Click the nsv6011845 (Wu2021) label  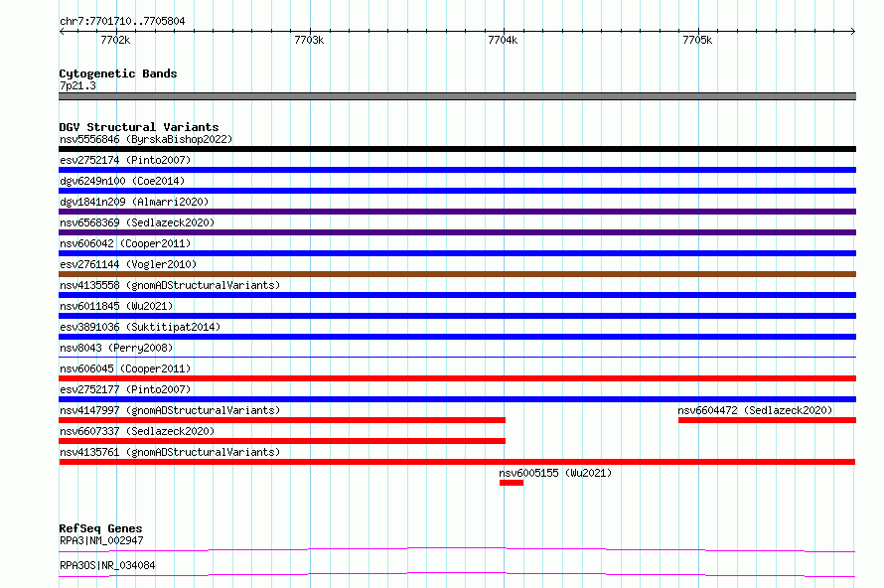click(x=116, y=306)
